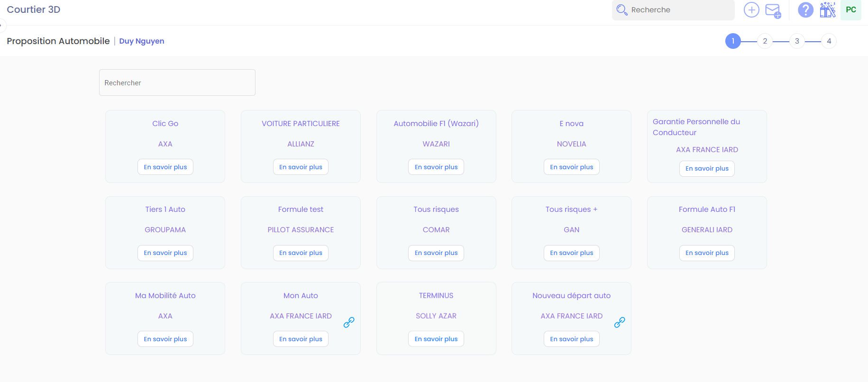Open the help question mark icon
This screenshot has height=382, width=868.
click(805, 9)
